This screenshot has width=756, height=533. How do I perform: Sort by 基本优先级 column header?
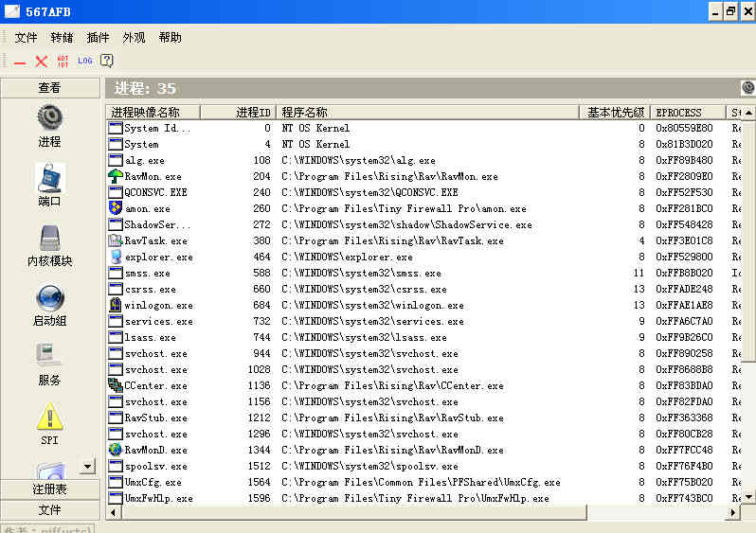click(x=615, y=113)
